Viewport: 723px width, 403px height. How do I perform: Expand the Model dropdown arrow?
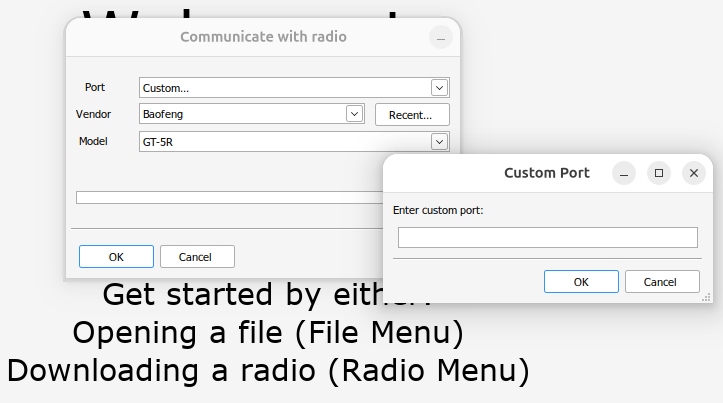[x=438, y=142]
